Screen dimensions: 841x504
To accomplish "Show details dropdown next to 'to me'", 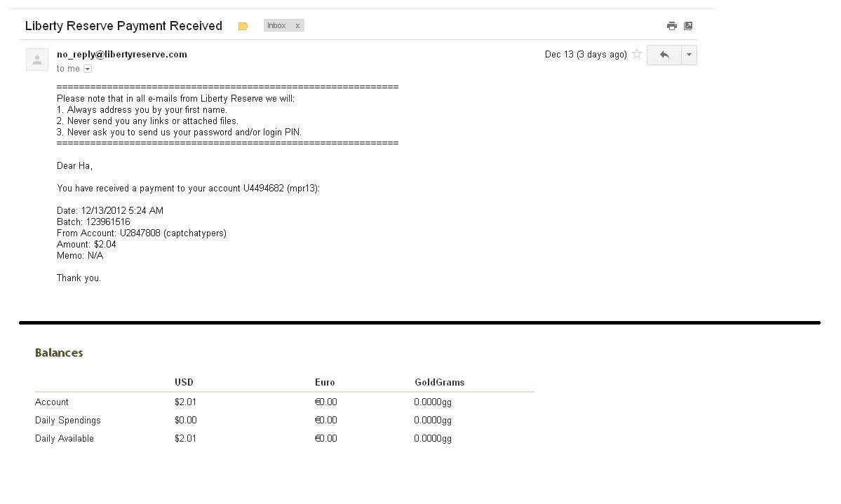I will (x=88, y=69).
